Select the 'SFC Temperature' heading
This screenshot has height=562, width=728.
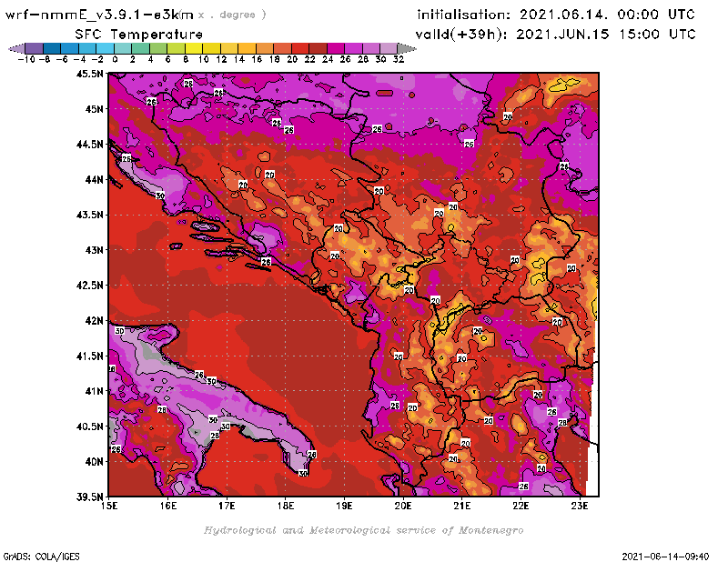tap(139, 35)
